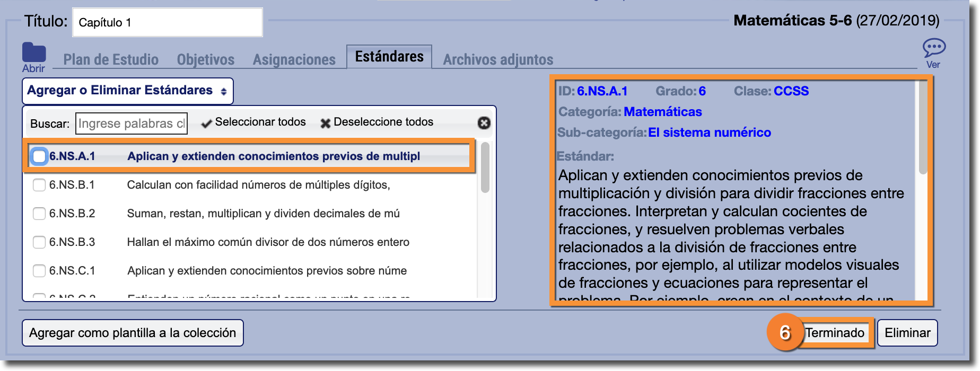Click the Eliminar button
The width and height of the screenshot is (980, 371).
[x=907, y=333]
